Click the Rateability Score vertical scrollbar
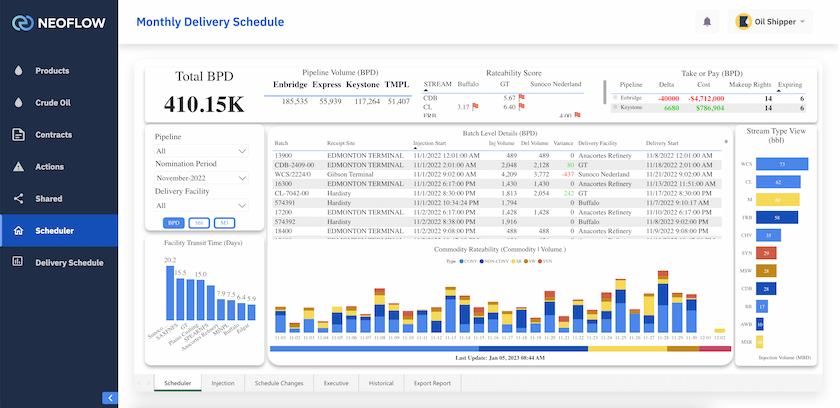840x408 pixels. coord(605,91)
